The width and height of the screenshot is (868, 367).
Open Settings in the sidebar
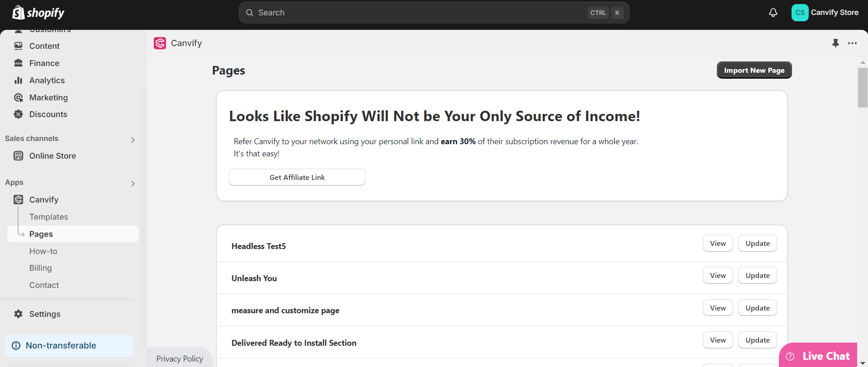pos(45,314)
